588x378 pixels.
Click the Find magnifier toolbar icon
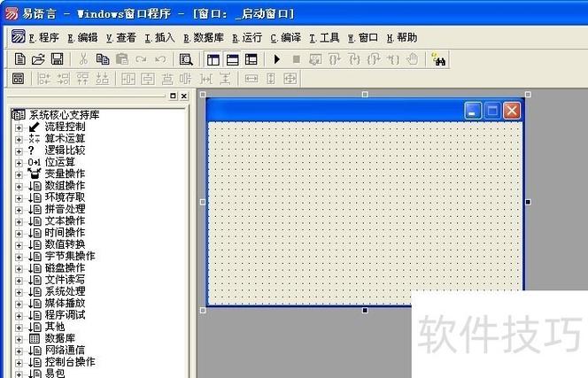[186, 59]
